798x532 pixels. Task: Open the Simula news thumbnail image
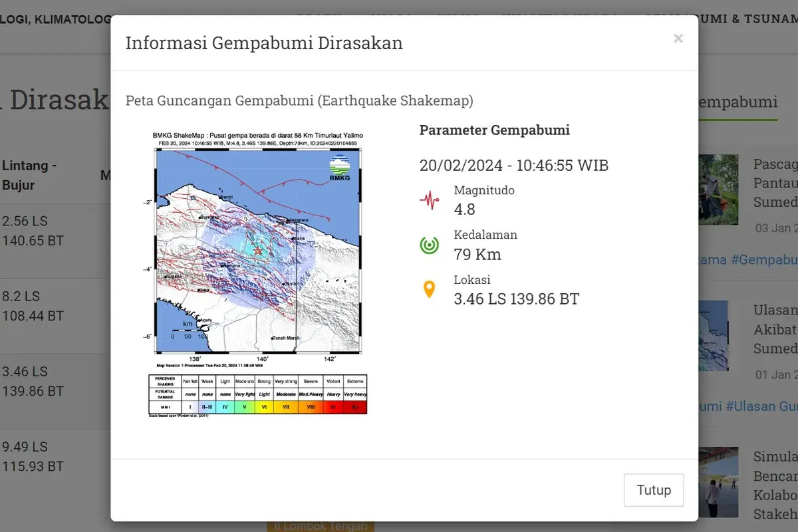click(x=718, y=483)
